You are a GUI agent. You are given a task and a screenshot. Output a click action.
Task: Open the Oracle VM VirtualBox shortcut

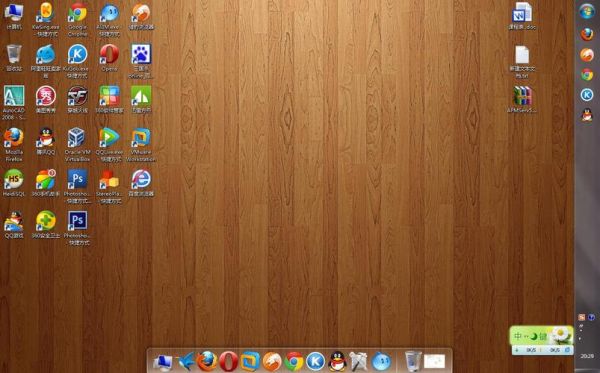pos(77,144)
